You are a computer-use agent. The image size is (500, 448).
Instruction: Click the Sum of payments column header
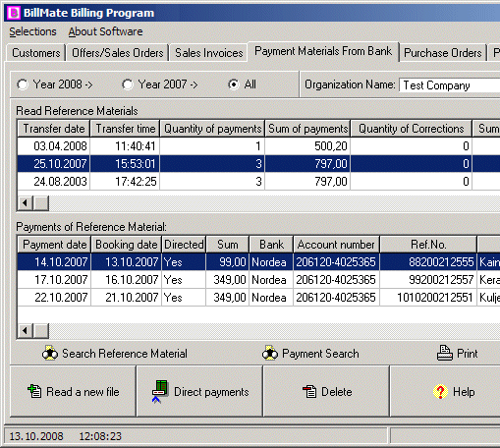(307, 129)
